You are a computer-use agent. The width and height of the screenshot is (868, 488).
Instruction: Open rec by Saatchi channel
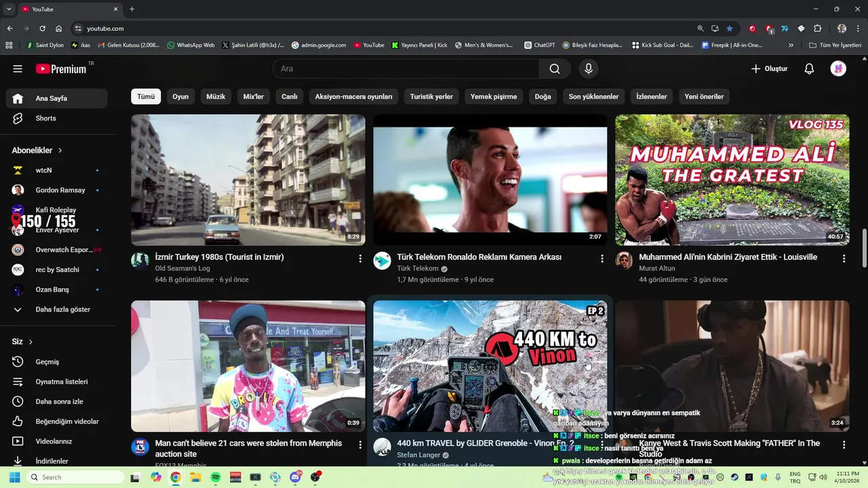click(x=58, y=270)
